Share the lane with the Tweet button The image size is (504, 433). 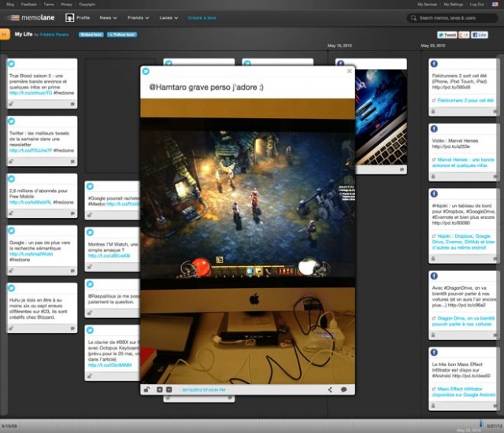point(447,35)
